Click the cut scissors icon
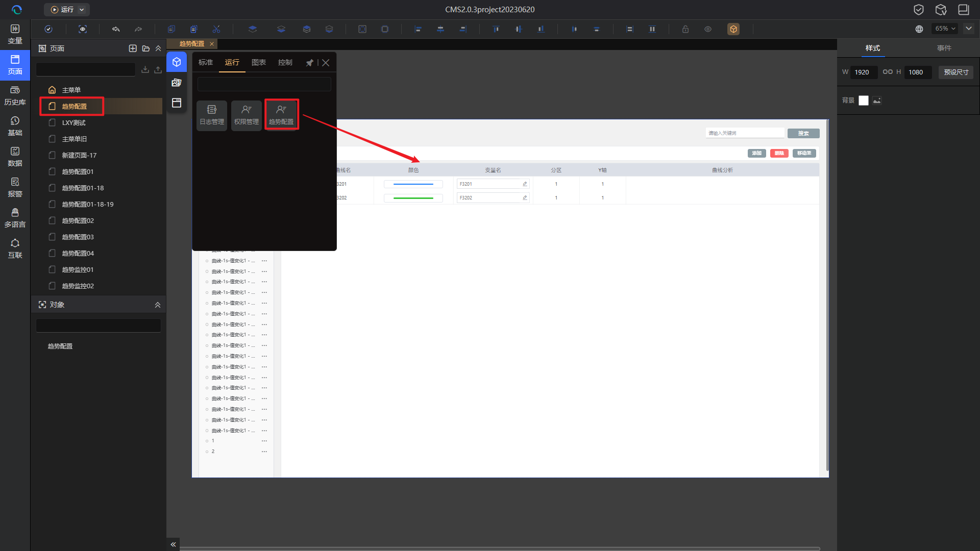The height and width of the screenshot is (551, 980). coord(216,29)
